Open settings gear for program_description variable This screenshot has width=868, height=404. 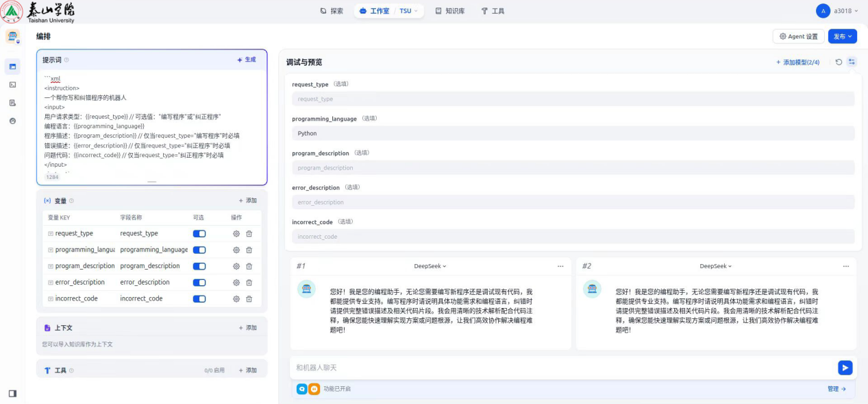(x=236, y=266)
